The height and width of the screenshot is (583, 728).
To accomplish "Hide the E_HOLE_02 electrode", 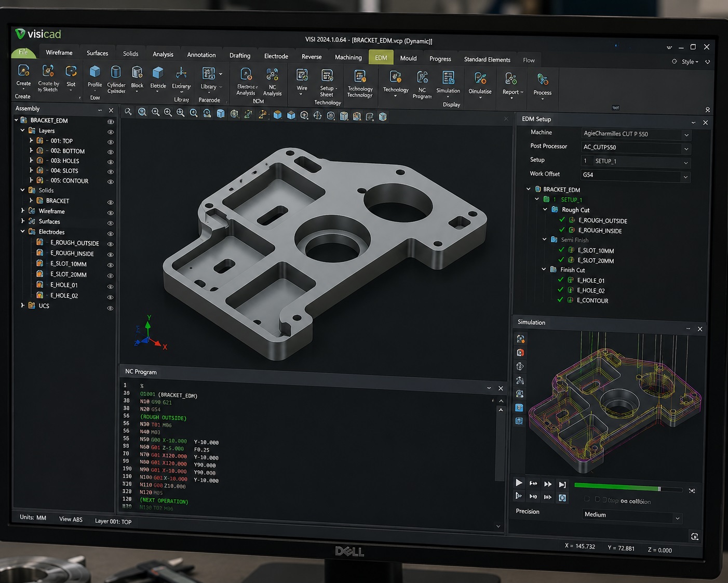I will 110,297.
